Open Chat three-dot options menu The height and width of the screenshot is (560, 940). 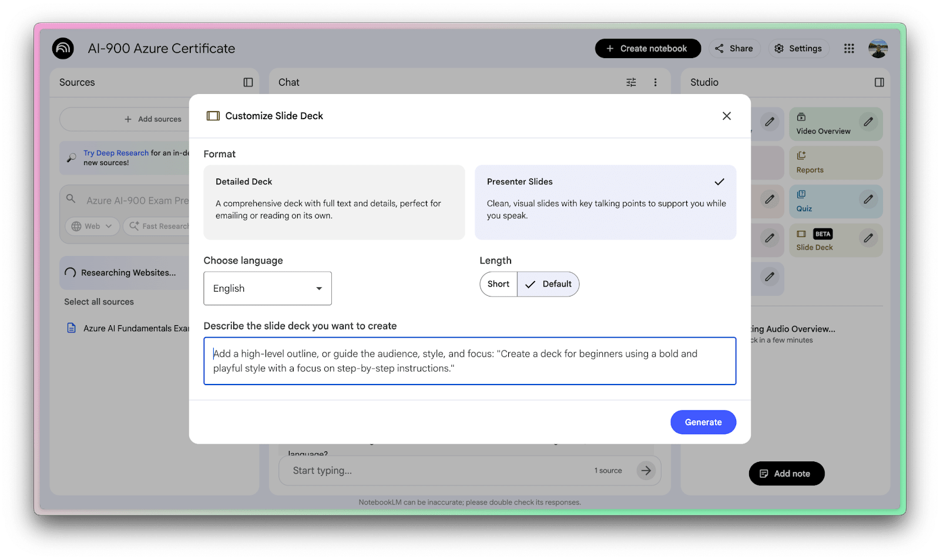[x=656, y=82]
